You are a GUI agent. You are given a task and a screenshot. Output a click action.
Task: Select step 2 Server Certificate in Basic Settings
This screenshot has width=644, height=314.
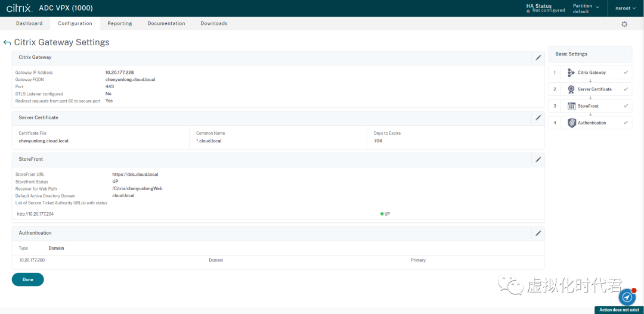[x=590, y=89]
